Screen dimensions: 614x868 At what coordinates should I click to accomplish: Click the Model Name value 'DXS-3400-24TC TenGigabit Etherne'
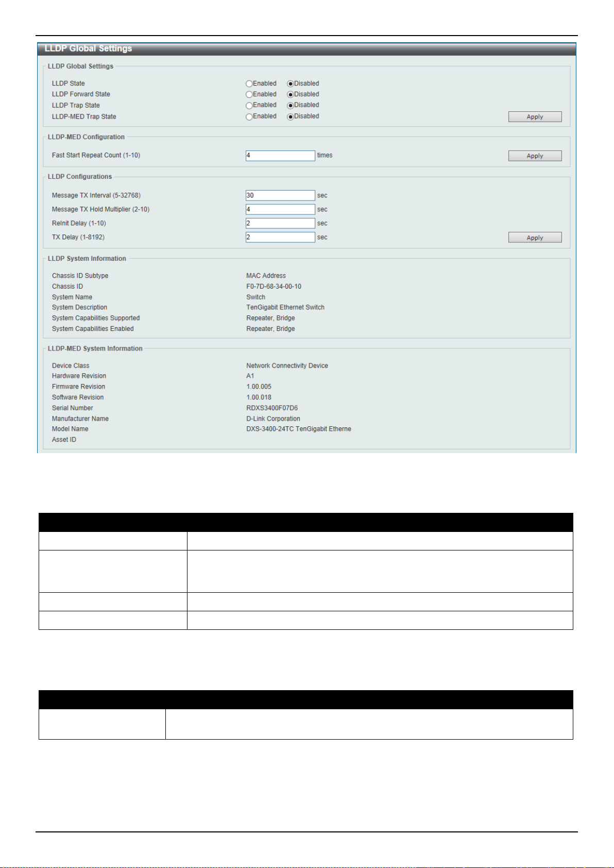[x=299, y=429]
